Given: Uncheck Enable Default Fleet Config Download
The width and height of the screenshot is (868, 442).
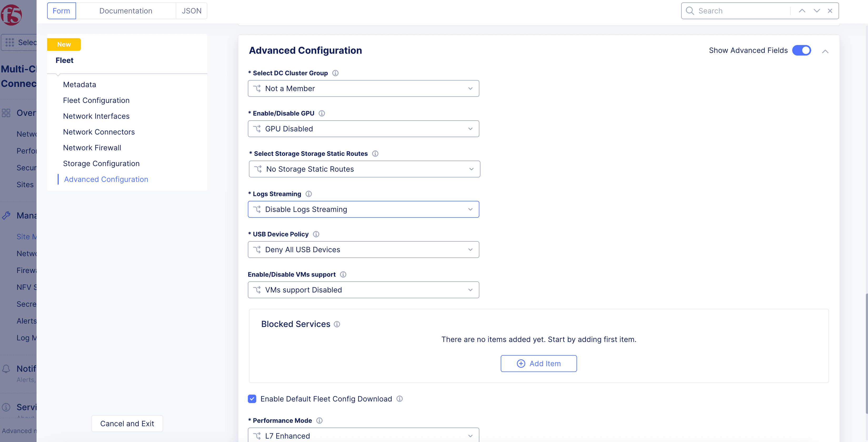Looking at the screenshot, I should pos(252,399).
